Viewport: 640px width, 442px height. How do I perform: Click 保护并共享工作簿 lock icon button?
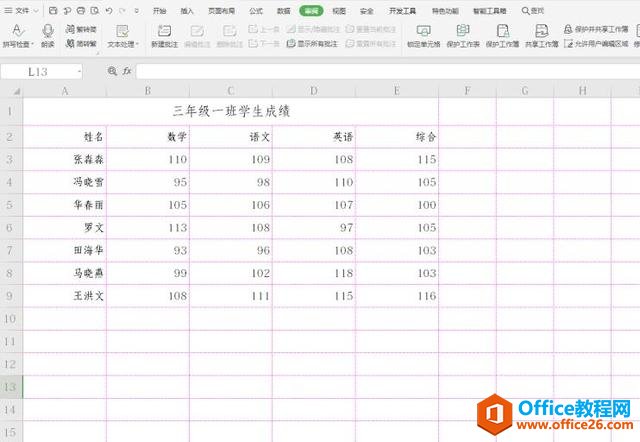pyautogui.click(x=596, y=29)
